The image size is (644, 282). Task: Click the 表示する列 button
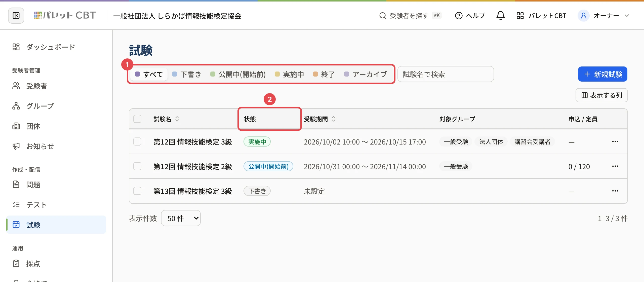pyautogui.click(x=602, y=95)
